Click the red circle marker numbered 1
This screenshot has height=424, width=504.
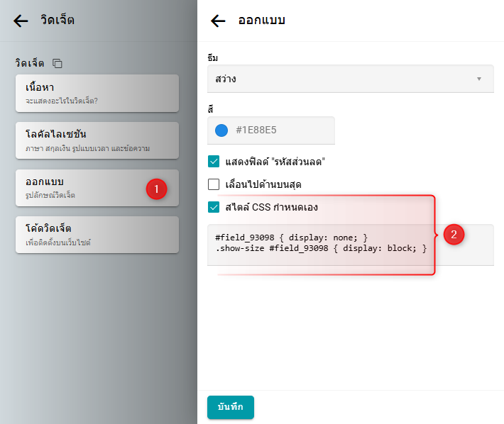[156, 189]
